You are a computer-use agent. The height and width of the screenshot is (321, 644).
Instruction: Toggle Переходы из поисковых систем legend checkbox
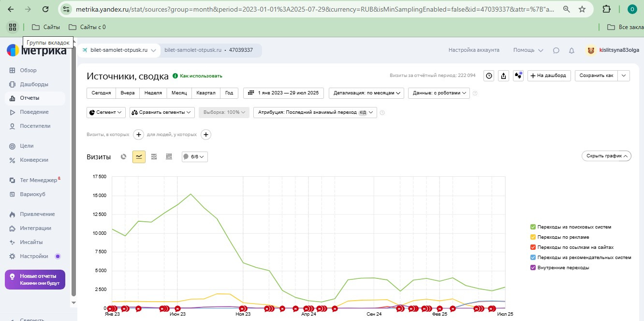(x=533, y=227)
